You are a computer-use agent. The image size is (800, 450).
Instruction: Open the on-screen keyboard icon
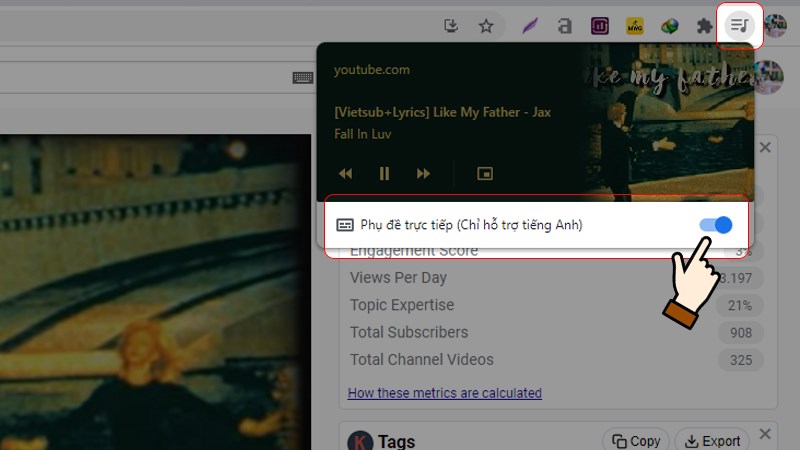click(x=303, y=78)
